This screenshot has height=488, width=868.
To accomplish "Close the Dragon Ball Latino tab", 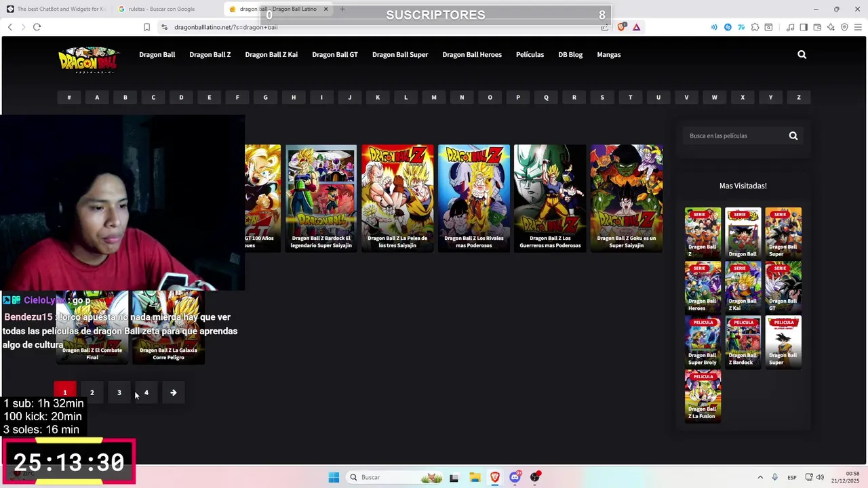I will 326,9.
